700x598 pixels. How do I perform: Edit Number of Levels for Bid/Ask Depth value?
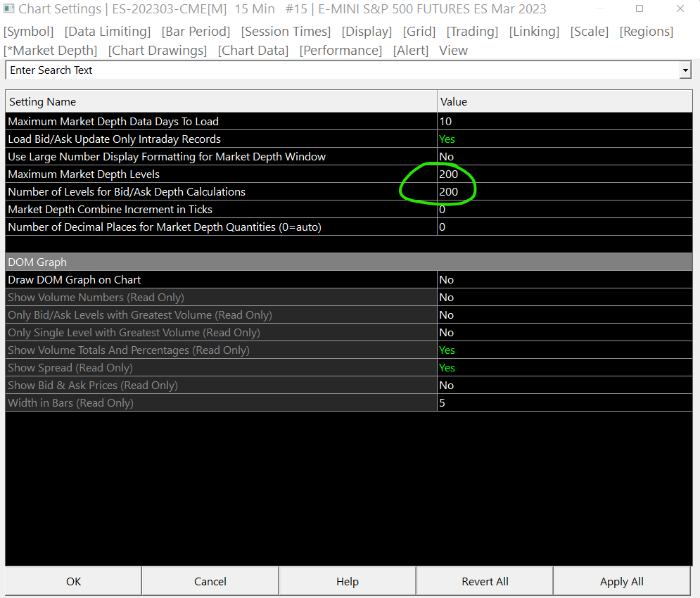565,191
